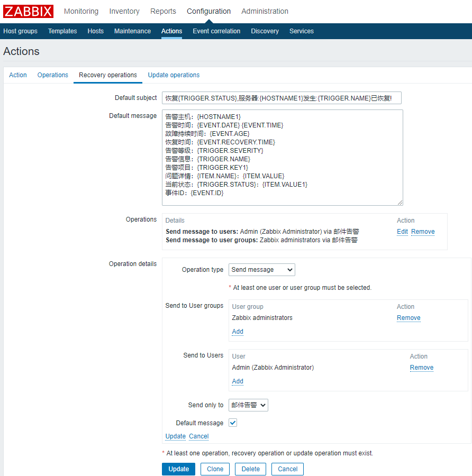Open the Send only to dropdown

[x=249, y=405]
